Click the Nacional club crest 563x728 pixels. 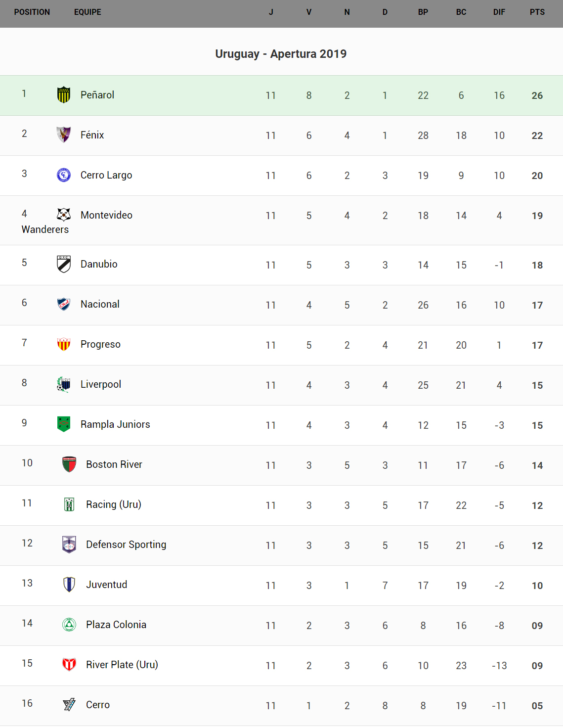click(x=64, y=304)
